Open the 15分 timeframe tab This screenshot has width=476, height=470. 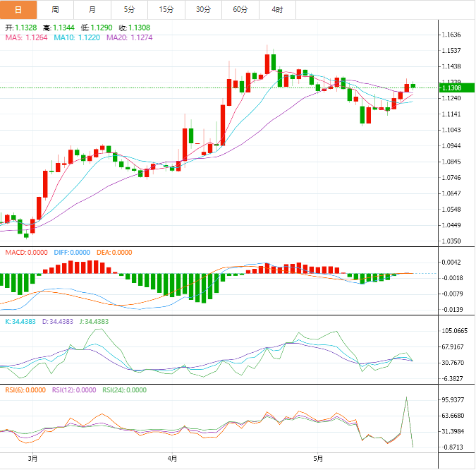[x=166, y=9]
